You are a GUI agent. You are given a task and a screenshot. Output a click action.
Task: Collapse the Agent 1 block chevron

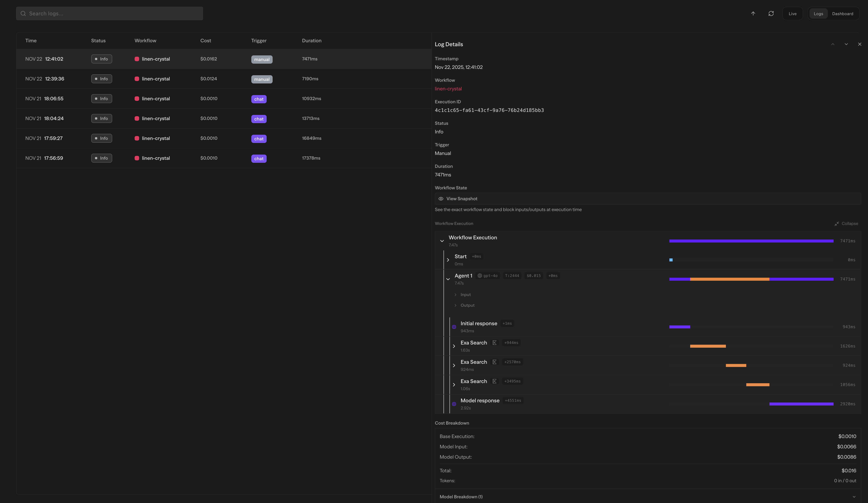point(448,279)
